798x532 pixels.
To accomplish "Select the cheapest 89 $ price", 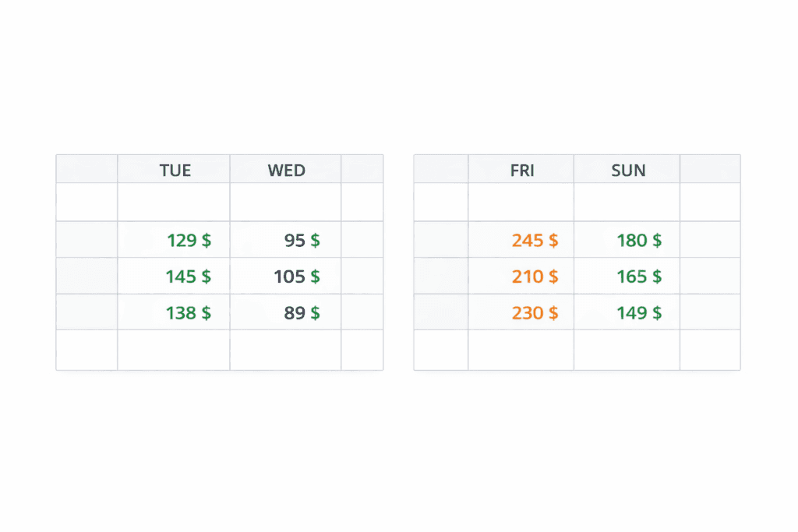I will coord(302,313).
